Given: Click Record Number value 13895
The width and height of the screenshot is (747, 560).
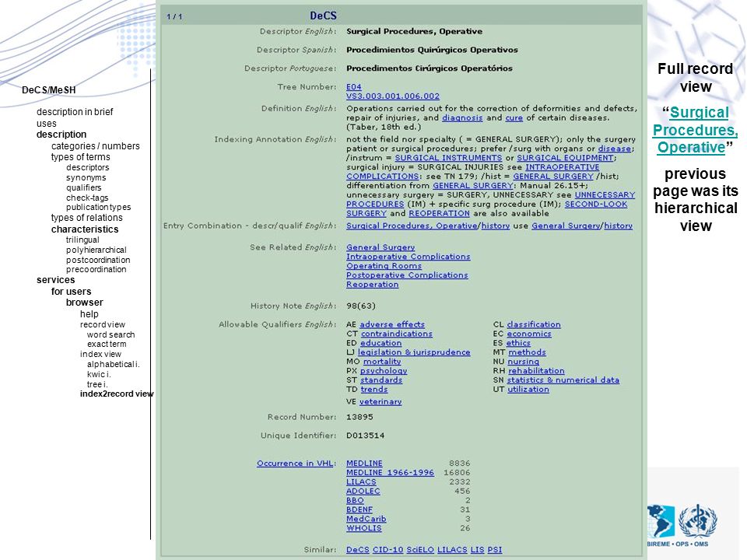Looking at the screenshot, I should (x=359, y=417).
